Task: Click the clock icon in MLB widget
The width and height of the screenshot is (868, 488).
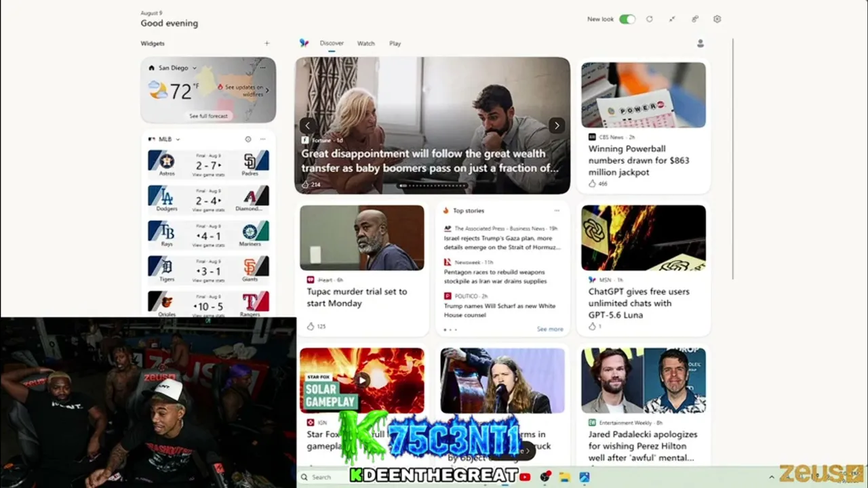Action: (248, 139)
